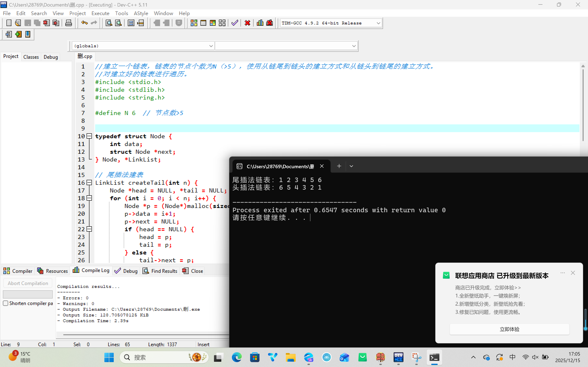Click the 立即体验 button in the notification
Screen dimensions: 588x367
509,329
